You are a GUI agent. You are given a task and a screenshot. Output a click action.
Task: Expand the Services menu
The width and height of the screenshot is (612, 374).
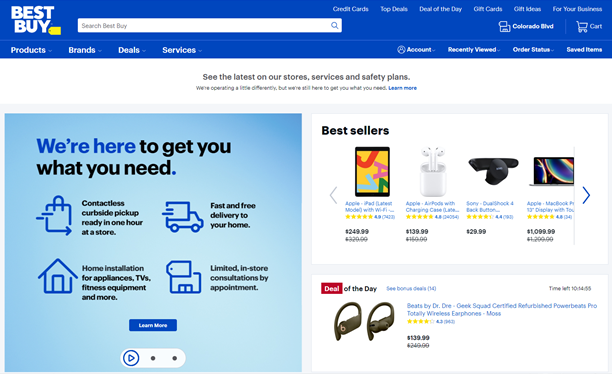[x=182, y=50]
